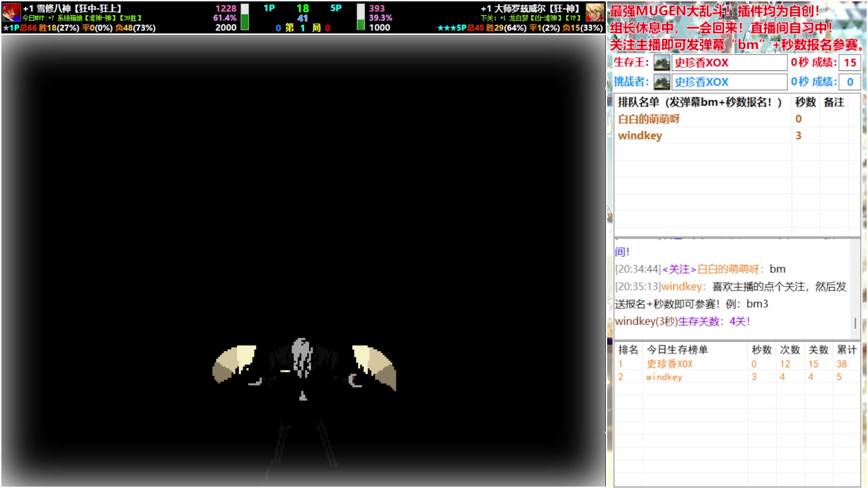Click the 雪修八神 character portrait icon
The height and width of the screenshot is (488, 868).
[x=10, y=12]
